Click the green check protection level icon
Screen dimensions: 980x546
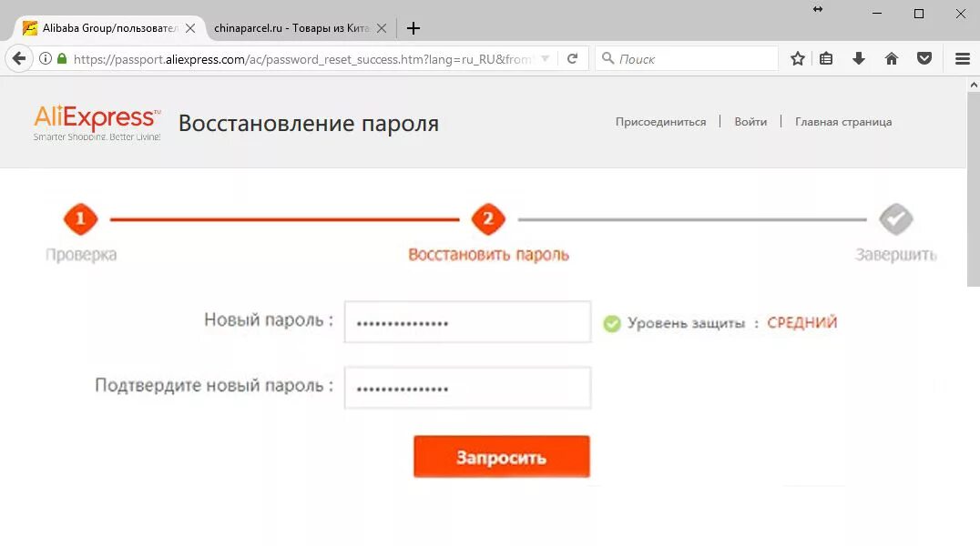coord(612,323)
